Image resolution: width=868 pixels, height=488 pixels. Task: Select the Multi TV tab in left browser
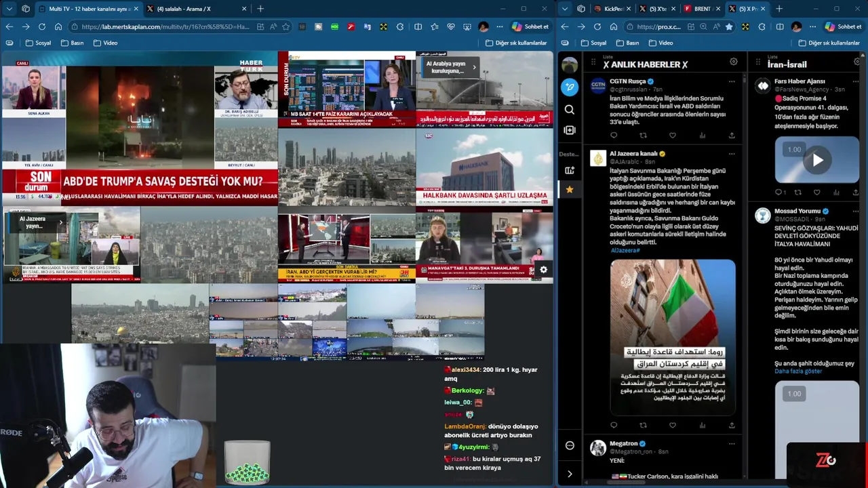pyautogui.click(x=87, y=9)
